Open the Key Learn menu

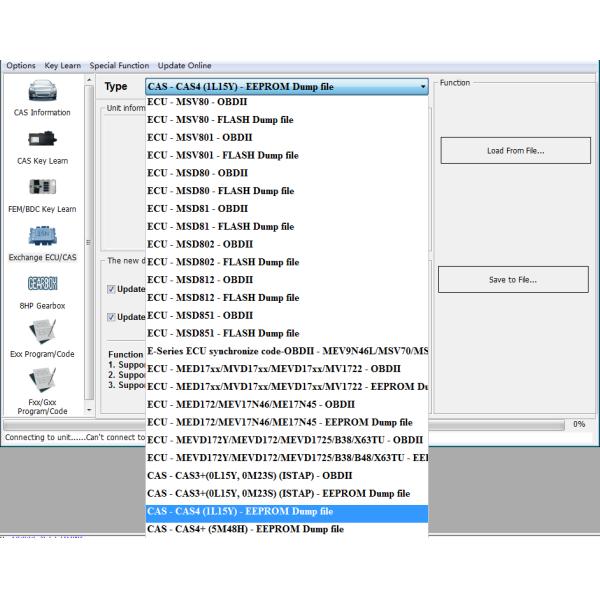coord(63,65)
